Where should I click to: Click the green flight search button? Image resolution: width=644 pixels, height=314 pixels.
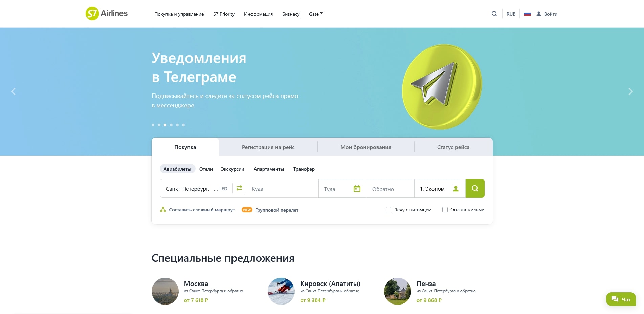475,188
